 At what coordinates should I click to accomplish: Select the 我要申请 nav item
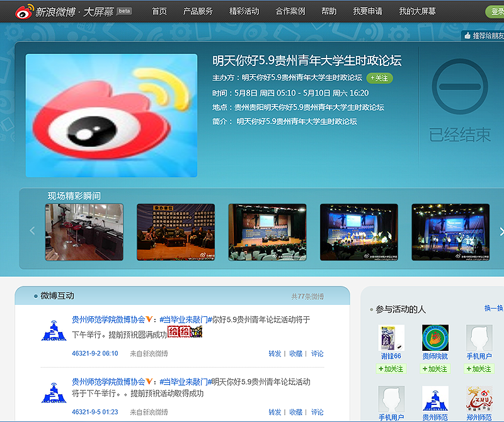coord(368,11)
